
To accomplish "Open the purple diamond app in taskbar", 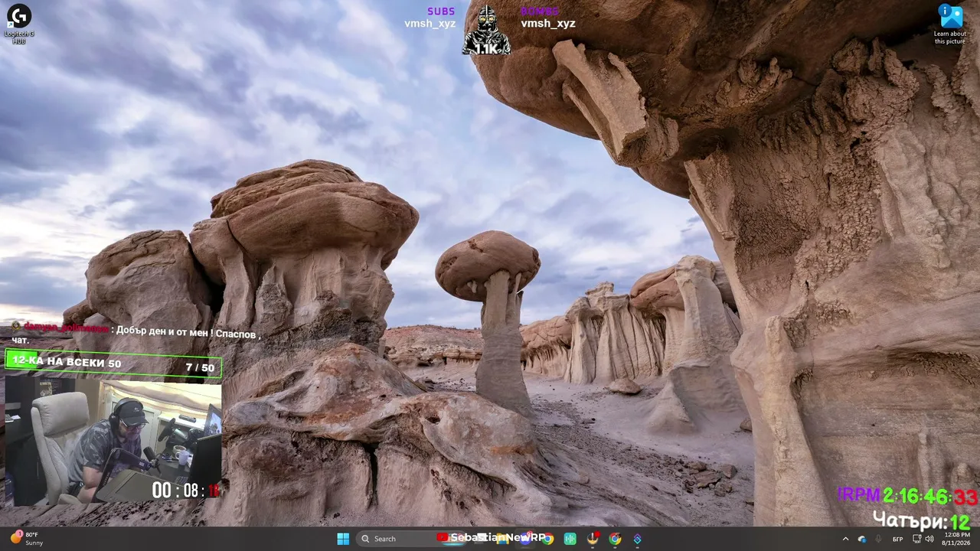I will tap(637, 539).
